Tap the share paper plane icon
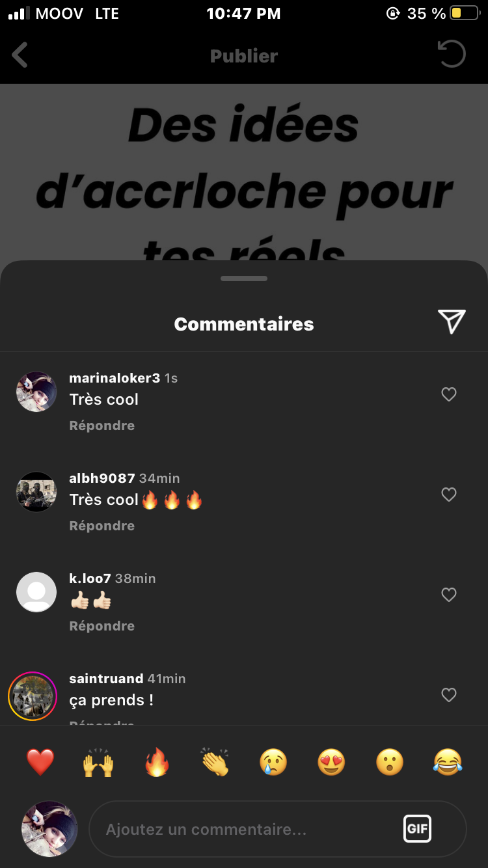This screenshot has height=868, width=488. [x=452, y=321]
